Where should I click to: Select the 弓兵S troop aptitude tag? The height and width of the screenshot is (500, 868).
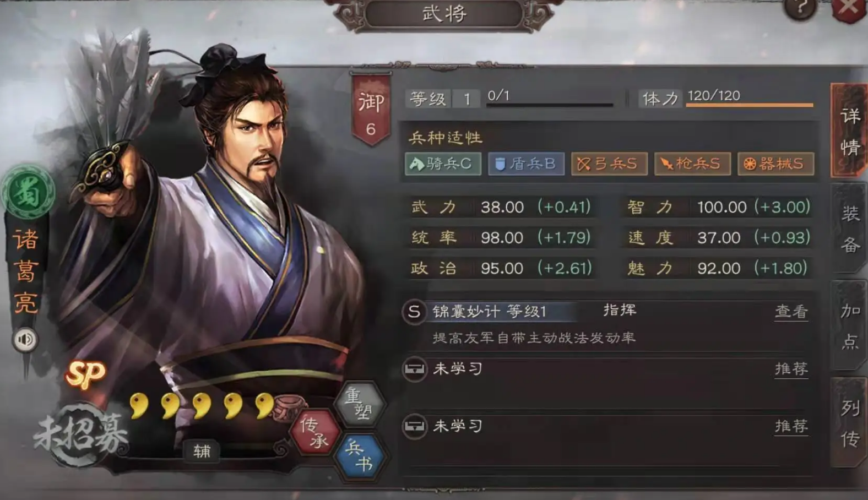coord(609,164)
